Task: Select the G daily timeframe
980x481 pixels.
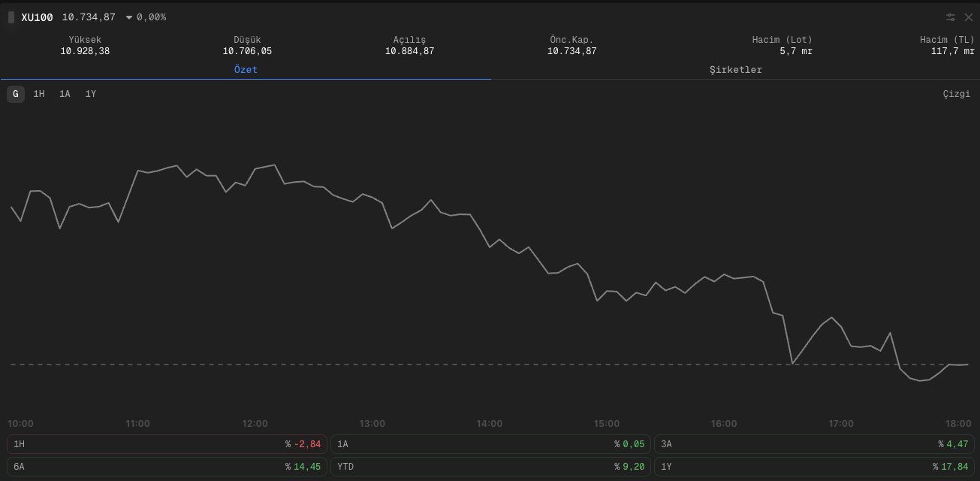Action: click(16, 94)
